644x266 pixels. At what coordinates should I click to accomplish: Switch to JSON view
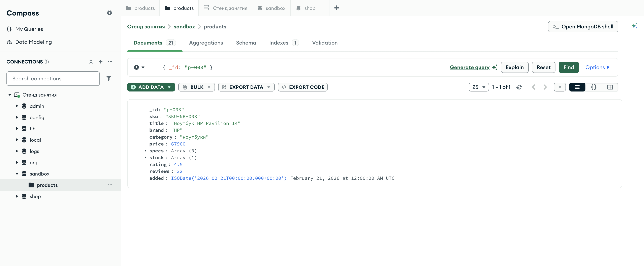(x=594, y=87)
